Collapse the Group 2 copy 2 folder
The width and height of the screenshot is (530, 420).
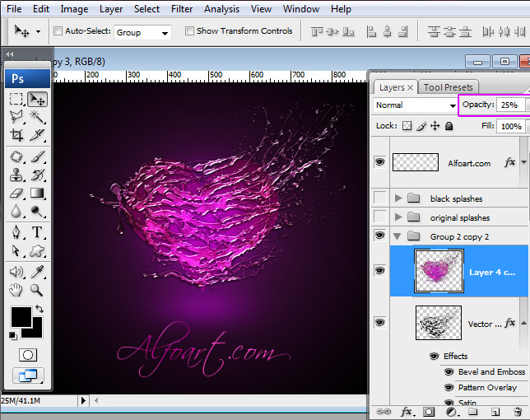pos(399,236)
